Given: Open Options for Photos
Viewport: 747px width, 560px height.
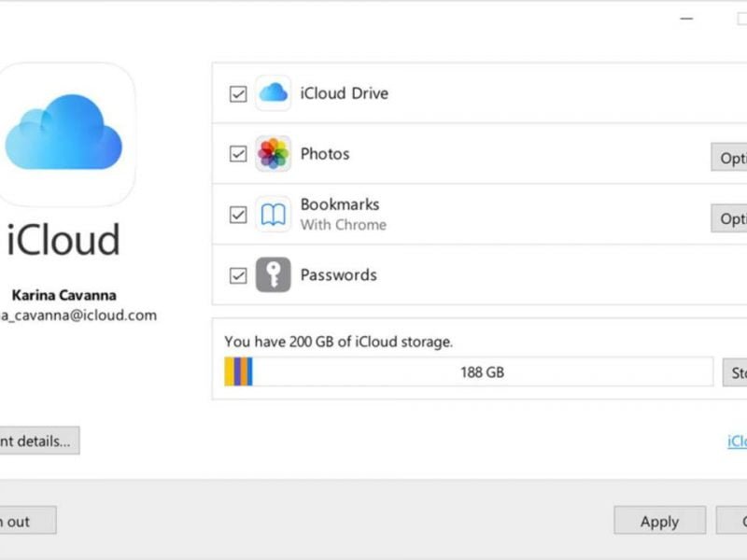Looking at the screenshot, I should coord(733,158).
